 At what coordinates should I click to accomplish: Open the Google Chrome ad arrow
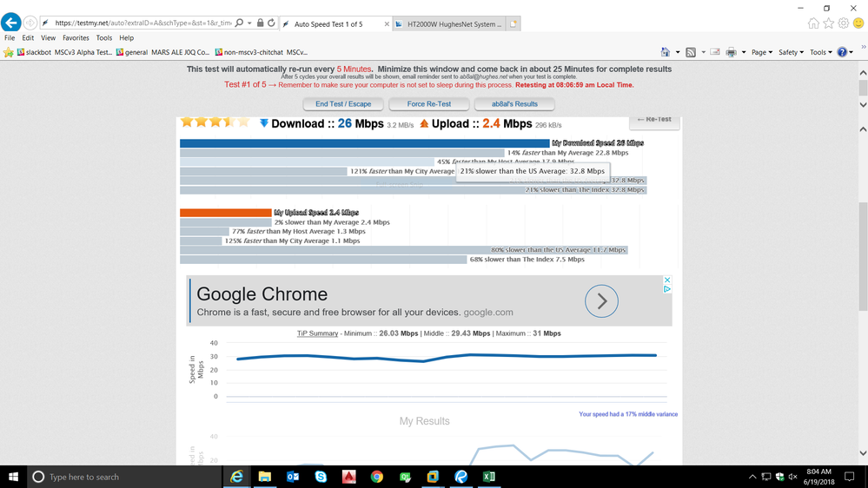(601, 301)
